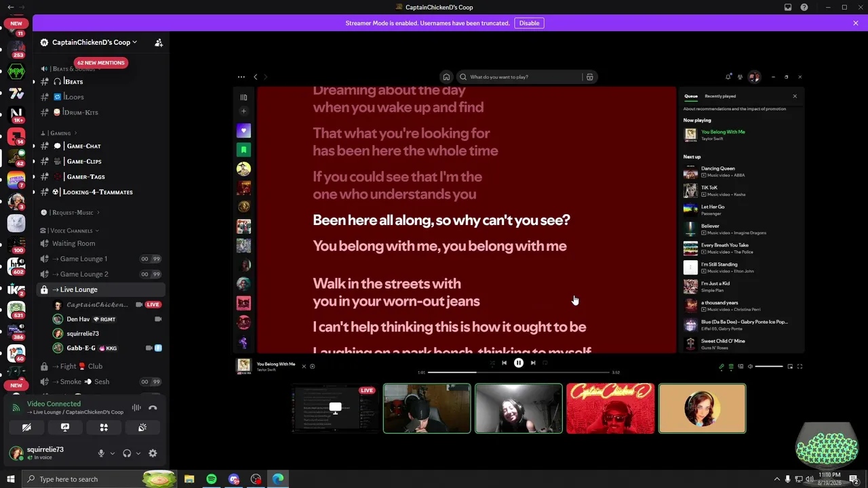Join the Waiting Room voice channel
The width and height of the screenshot is (868, 488).
pos(101,243)
